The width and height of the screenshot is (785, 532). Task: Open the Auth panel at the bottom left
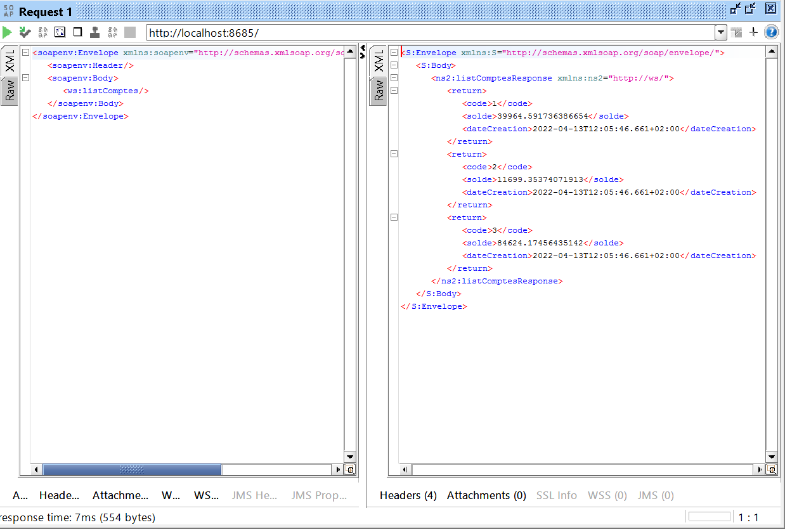coord(20,495)
